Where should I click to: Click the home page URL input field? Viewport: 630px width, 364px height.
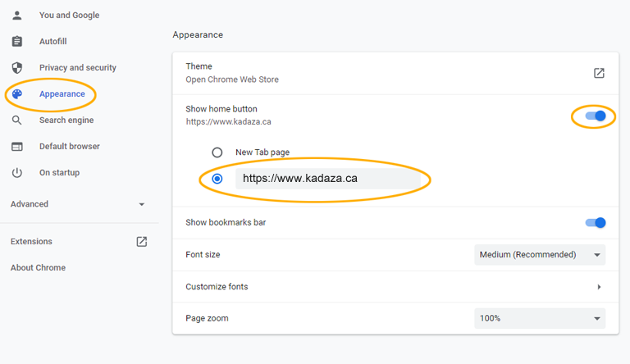coord(328,179)
